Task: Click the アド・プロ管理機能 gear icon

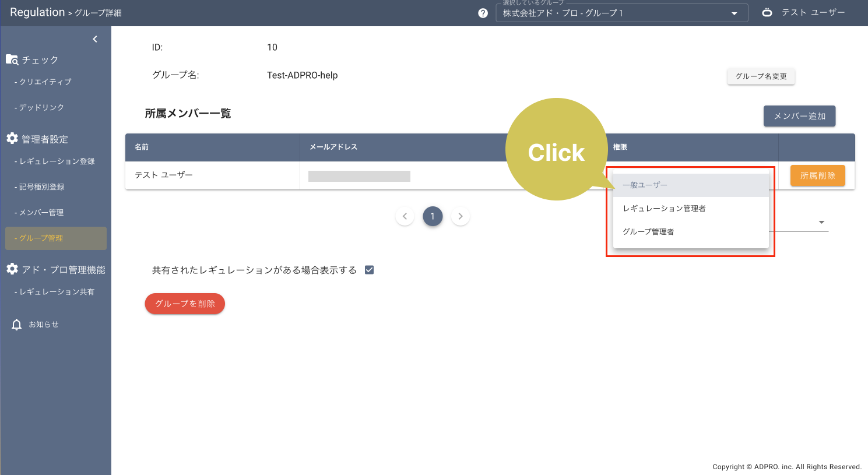Action: tap(12, 269)
